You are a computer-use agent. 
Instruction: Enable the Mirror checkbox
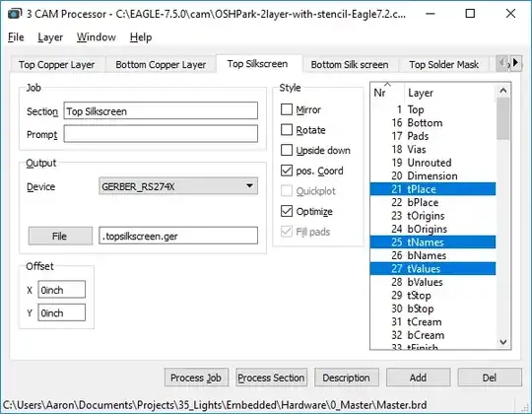(287, 109)
